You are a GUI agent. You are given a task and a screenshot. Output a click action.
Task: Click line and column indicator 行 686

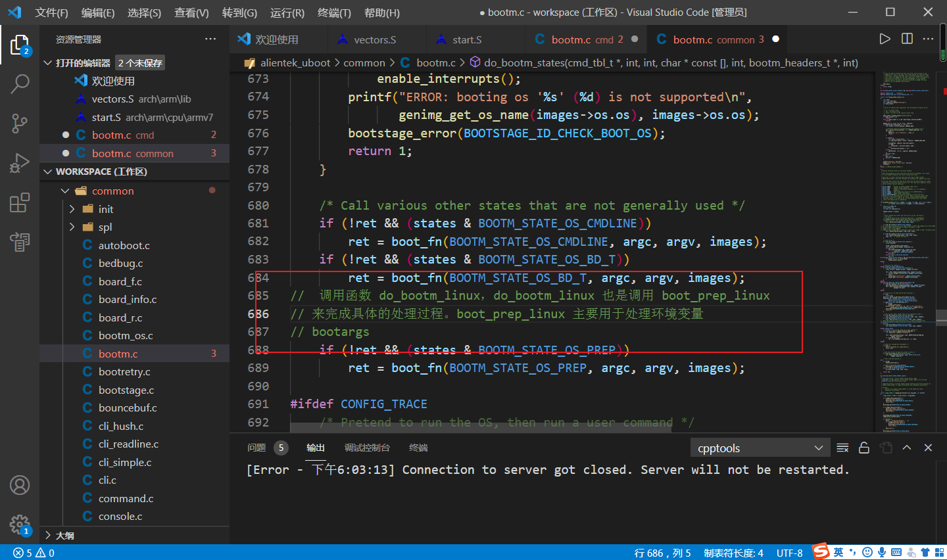tap(662, 553)
